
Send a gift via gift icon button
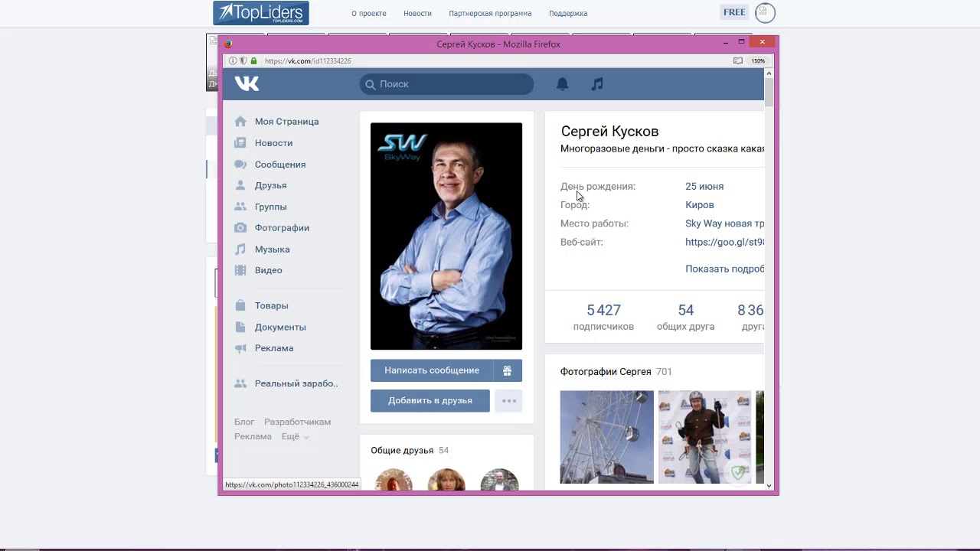[x=508, y=370]
